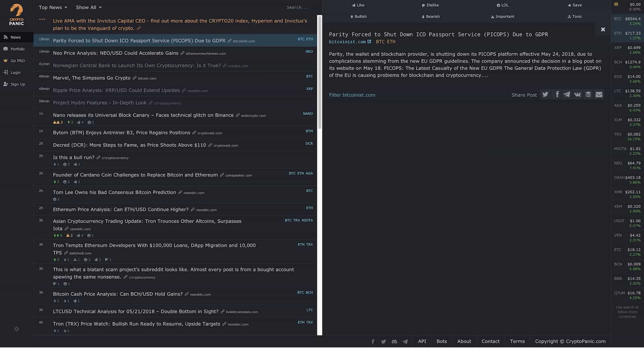Expand the Top News dropdown
The height and width of the screenshot is (348, 644).
coord(53,7)
